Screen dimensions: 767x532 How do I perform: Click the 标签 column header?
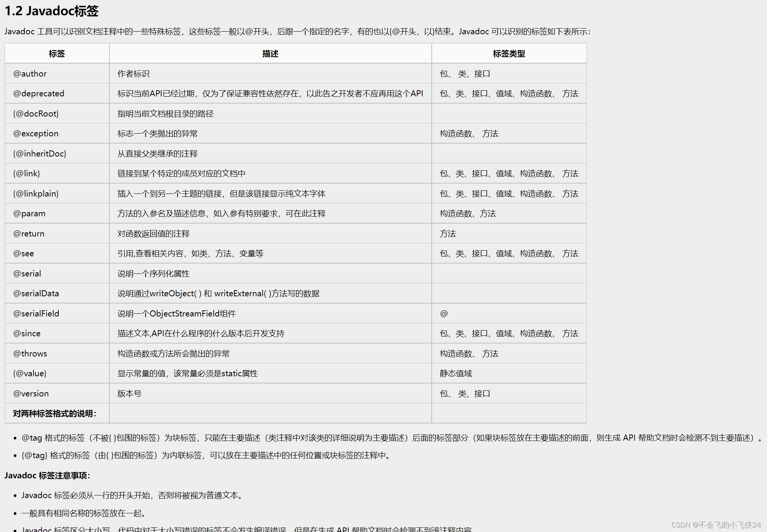tap(57, 54)
